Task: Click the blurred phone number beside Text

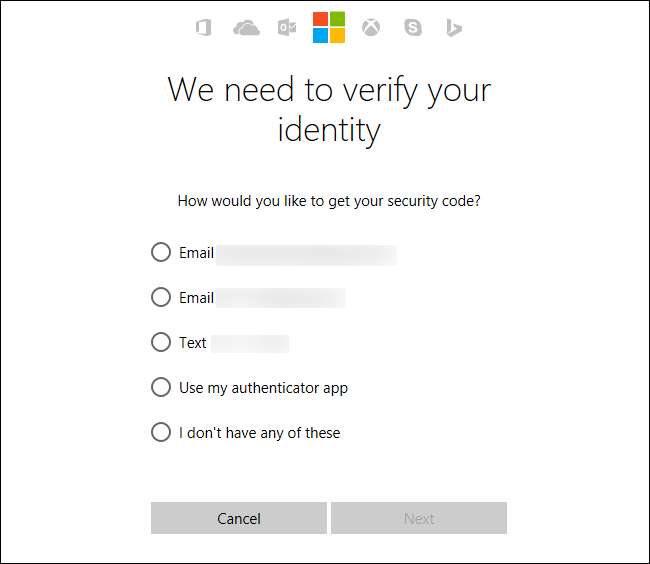Action: [x=250, y=343]
